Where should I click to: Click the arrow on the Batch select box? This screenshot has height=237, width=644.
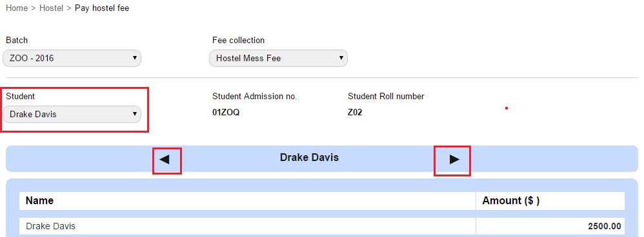coord(135,58)
